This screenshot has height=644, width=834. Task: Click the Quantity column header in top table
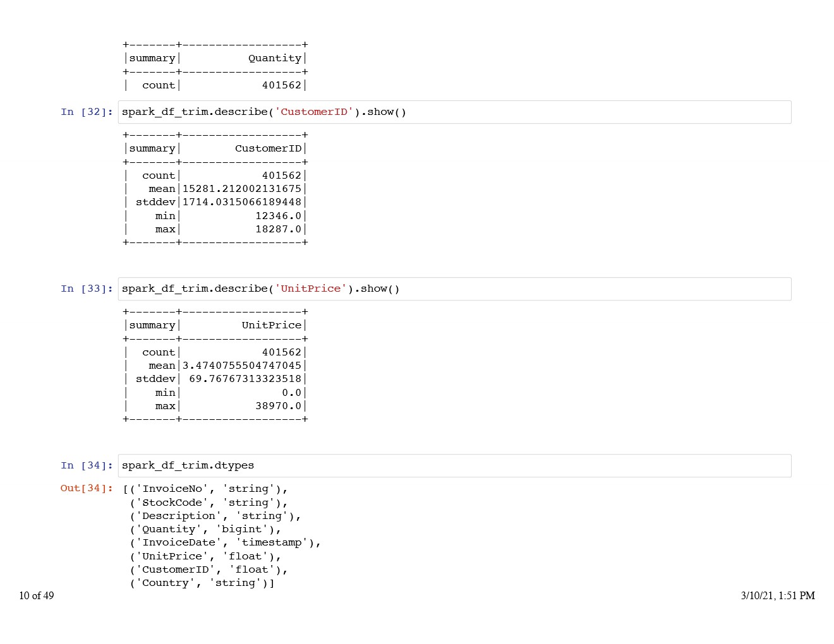click(275, 58)
